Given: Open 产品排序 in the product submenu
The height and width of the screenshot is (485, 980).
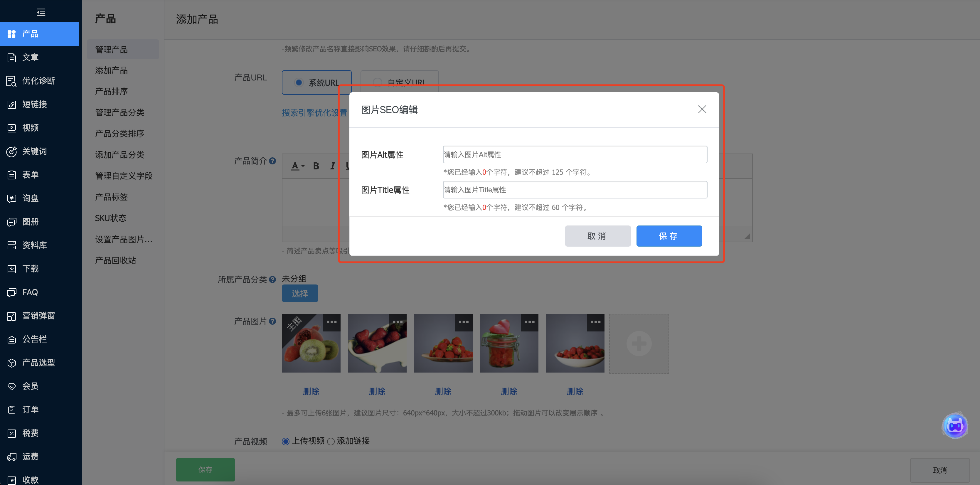Looking at the screenshot, I should (111, 91).
